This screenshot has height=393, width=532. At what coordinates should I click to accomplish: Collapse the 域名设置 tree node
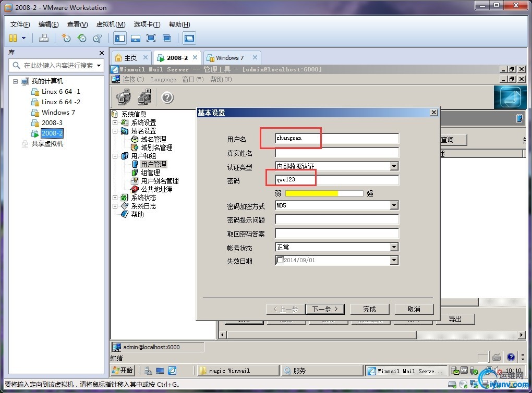click(x=115, y=131)
